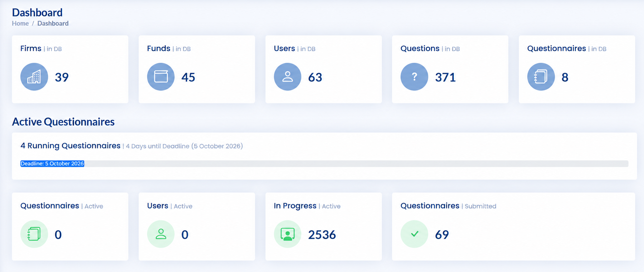The width and height of the screenshot is (644, 272).
Task: Click the Questions question-mark icon
Action: 414,77
